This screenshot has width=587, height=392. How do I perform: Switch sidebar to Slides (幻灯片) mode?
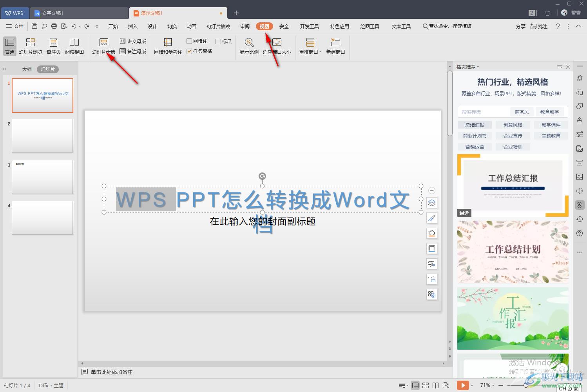tap(48, 69)
